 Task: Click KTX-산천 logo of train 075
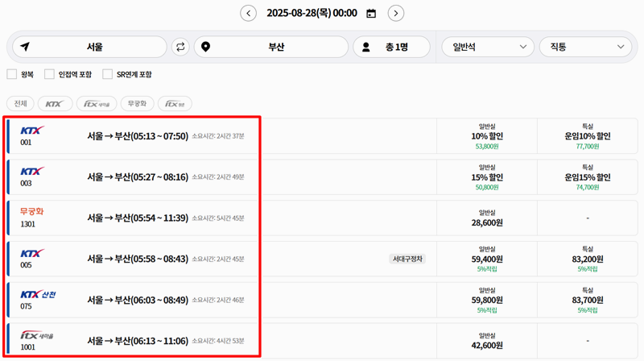pyautogui.click(x=38, y=294)
